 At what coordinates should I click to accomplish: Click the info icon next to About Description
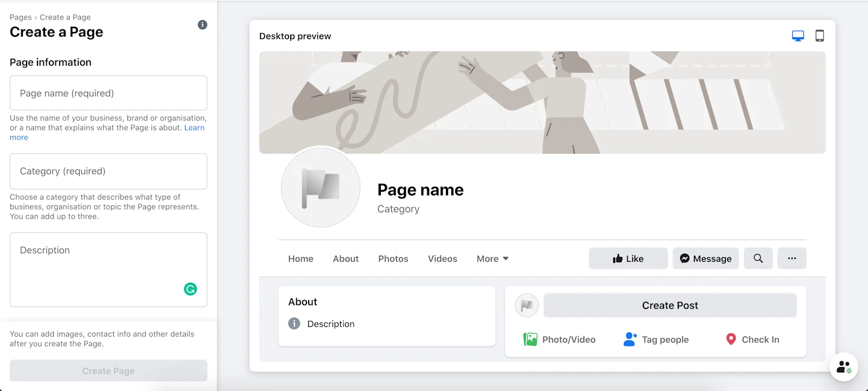[x=294, y=324]
